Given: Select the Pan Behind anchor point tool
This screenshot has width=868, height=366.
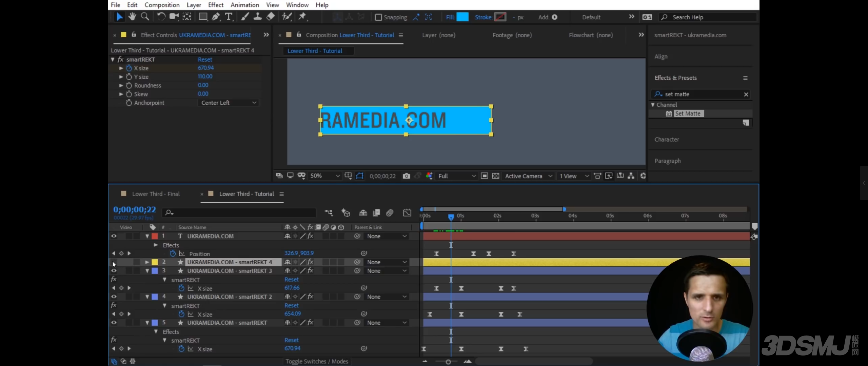Looking at the screenshot, I should (x=187, y=17).
